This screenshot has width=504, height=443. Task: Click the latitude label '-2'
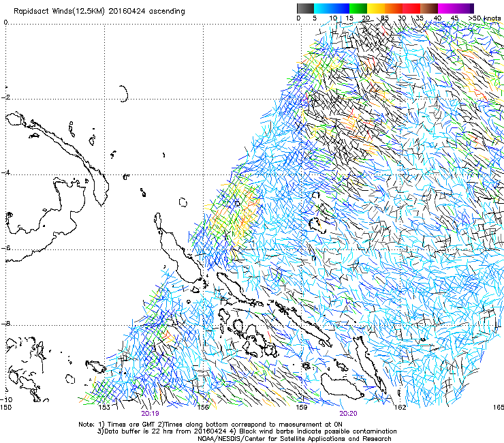(x=5, y=97)
